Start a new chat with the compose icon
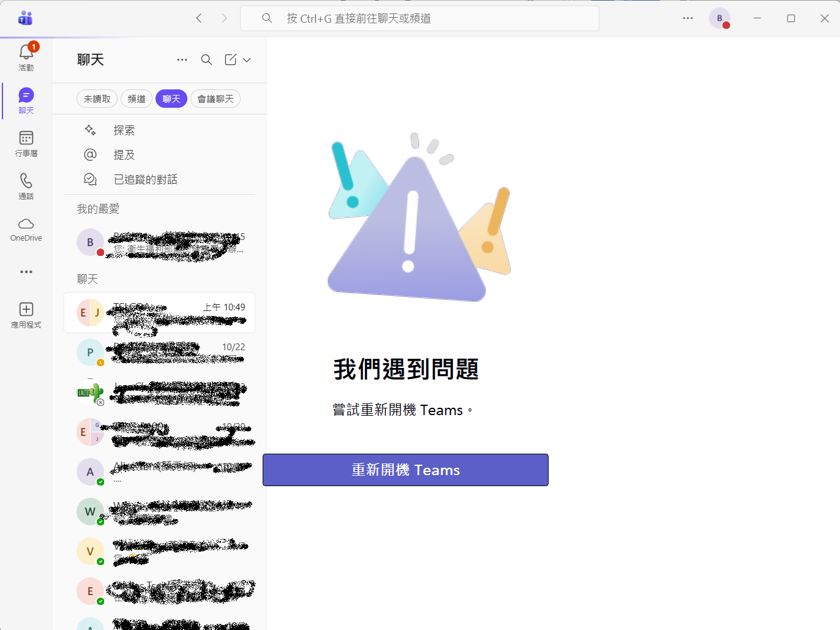Screen dimensions: 840x630 [x=230, y=59]
